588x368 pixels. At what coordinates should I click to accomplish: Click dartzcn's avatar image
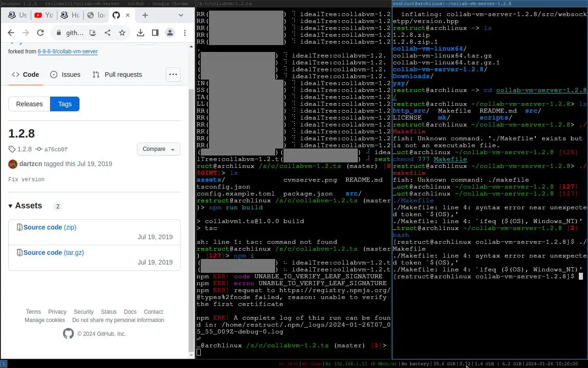(13, 164)
